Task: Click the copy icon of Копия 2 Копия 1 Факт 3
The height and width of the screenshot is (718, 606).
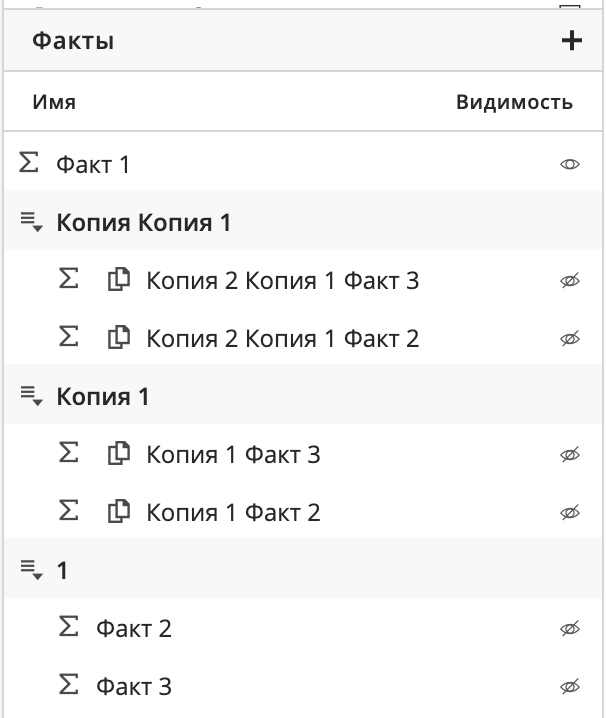Action: pos(119,281)
